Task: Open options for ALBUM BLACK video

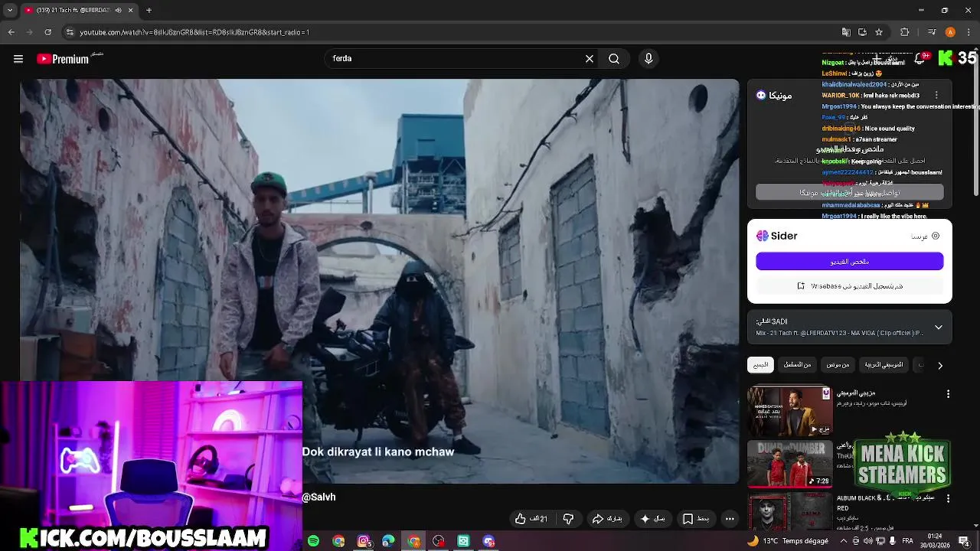Action: 948,500
